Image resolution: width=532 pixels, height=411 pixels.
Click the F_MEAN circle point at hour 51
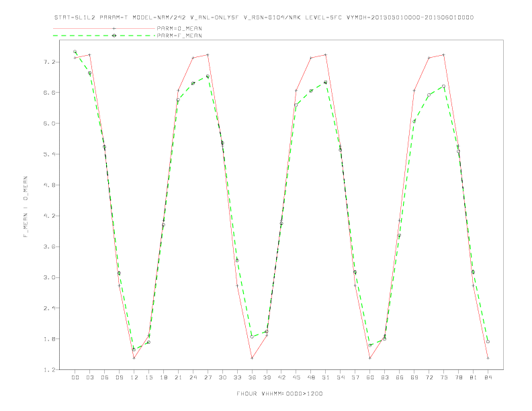click(326, 82)
